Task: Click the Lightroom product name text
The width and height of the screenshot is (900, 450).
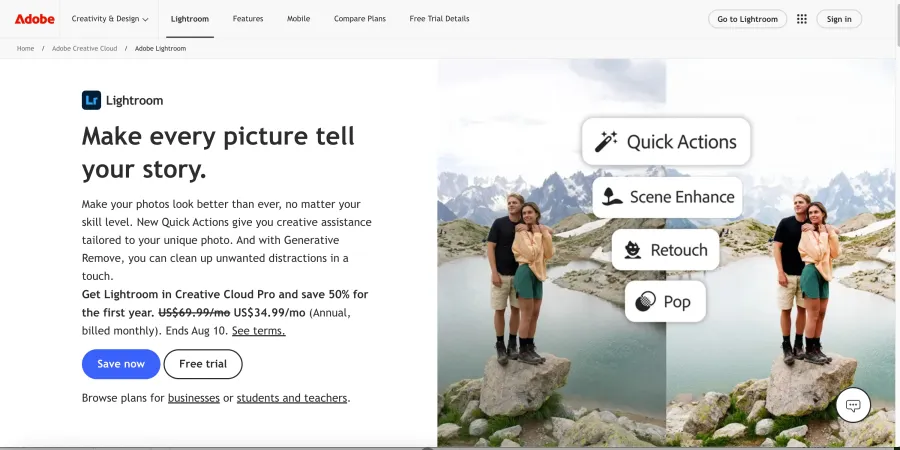Action: [x=134, y=101]
